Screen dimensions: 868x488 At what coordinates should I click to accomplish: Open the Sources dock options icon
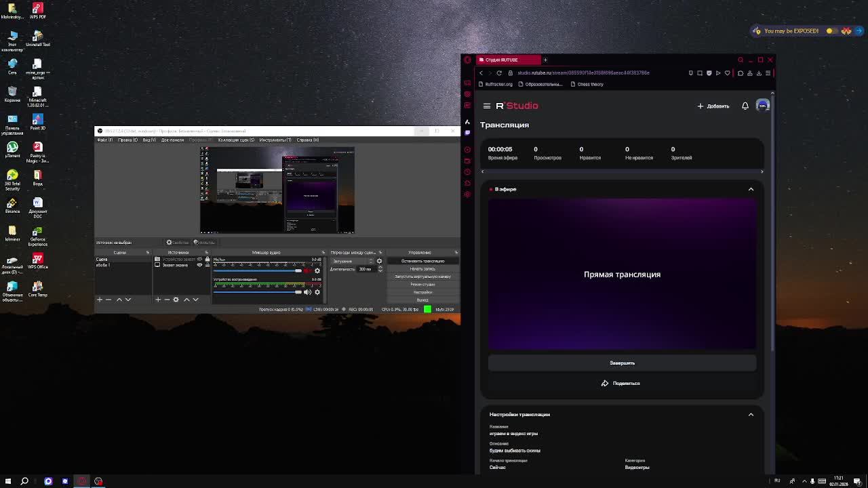coord(207,253)
